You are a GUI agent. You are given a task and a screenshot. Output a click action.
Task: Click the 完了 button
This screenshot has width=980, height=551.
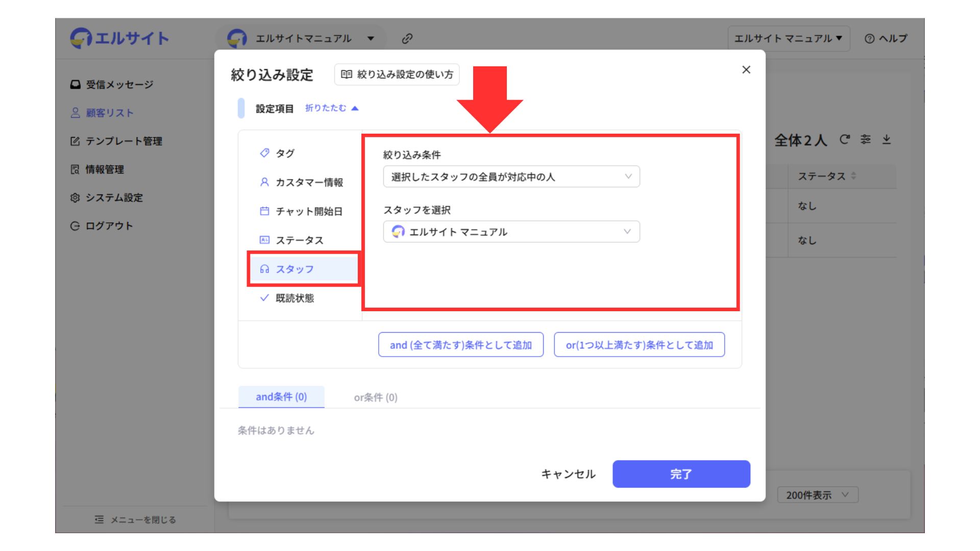[681, 474]
